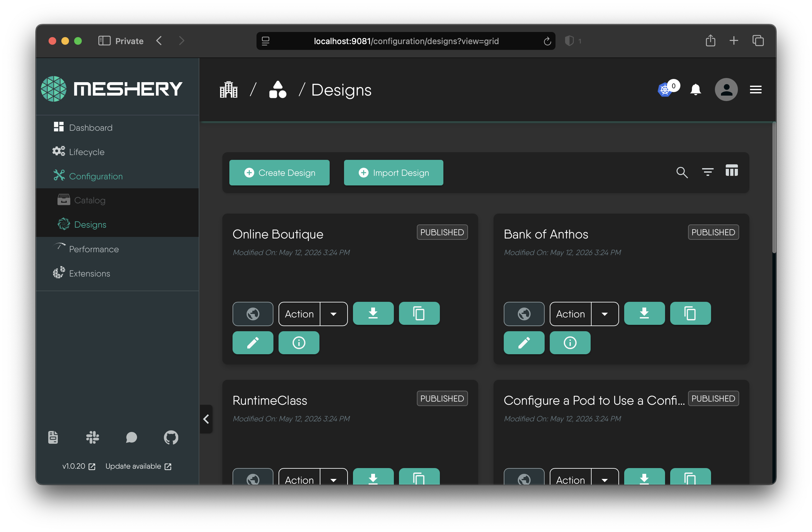Open the notifications bell
Viewport: 812px width, 532px height.
pos(695,90)
